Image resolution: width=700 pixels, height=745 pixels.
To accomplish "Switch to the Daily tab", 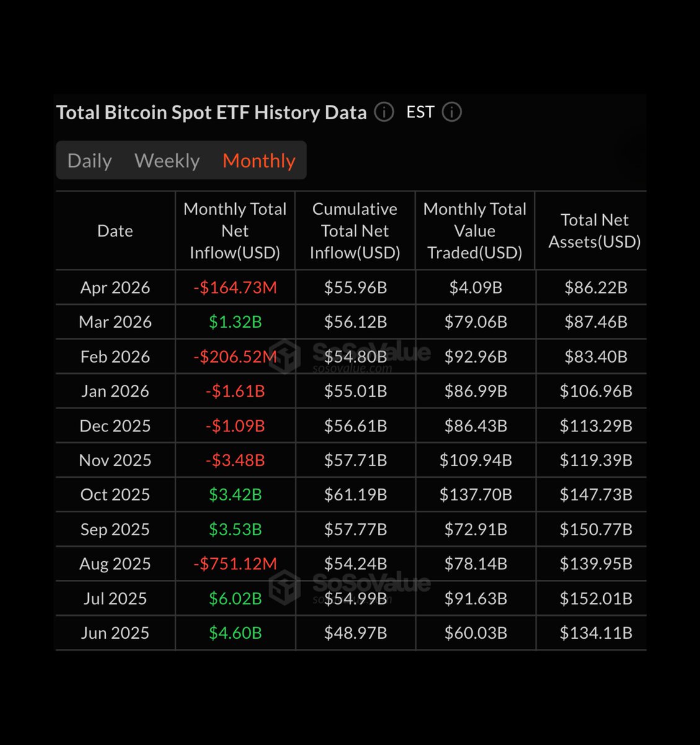I will (89, 161).
